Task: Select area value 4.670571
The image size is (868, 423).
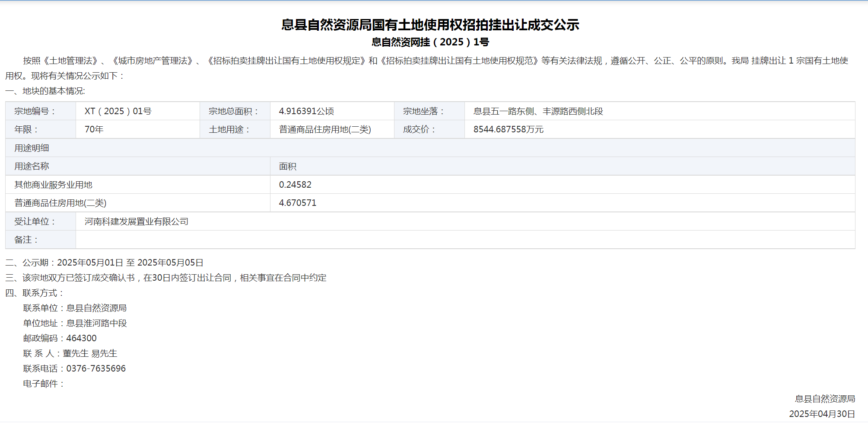Action: tap(298, 203)
